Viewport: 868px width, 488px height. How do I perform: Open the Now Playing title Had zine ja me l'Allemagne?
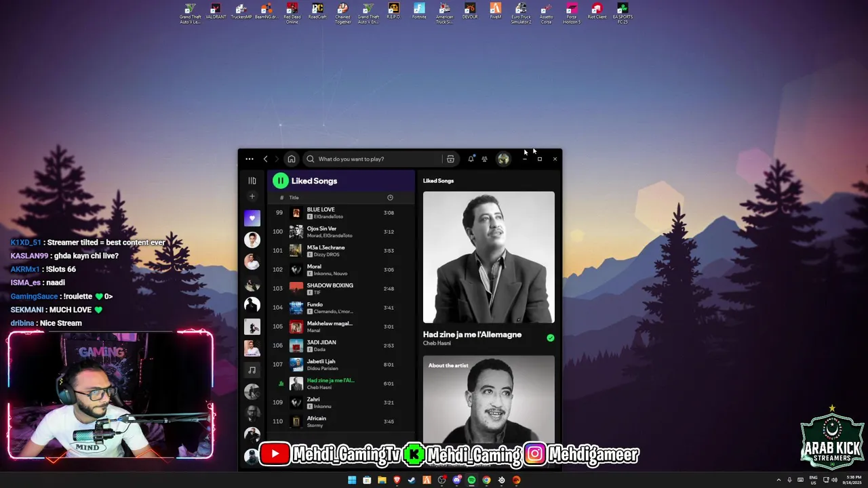(472, 335)
